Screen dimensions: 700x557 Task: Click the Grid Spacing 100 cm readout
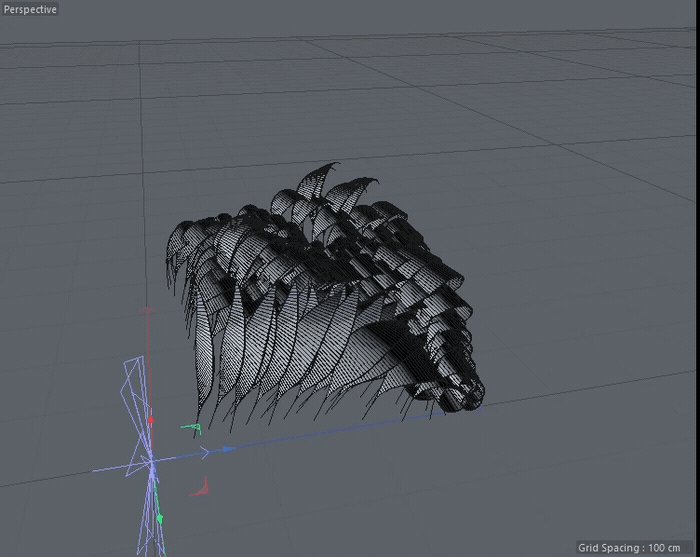click(635, 548)
